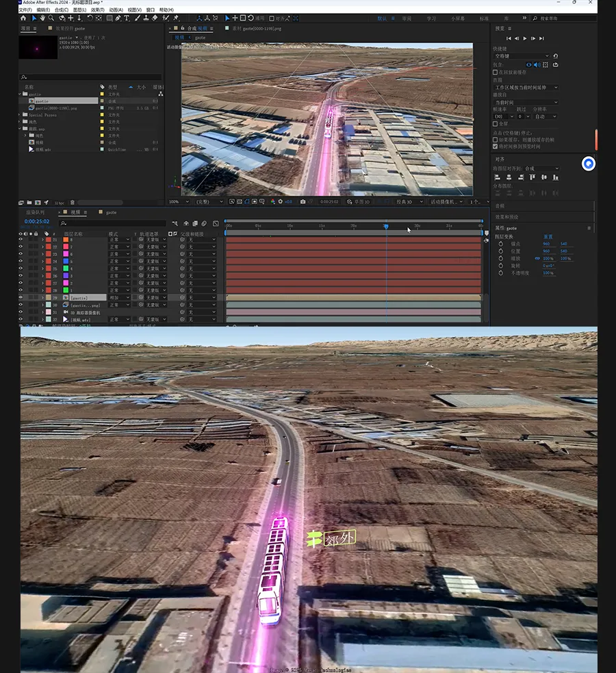Open the viewer magnification 100% dropdown
Viewport: 616px width, 673px height.
click(x=179, y=201)
